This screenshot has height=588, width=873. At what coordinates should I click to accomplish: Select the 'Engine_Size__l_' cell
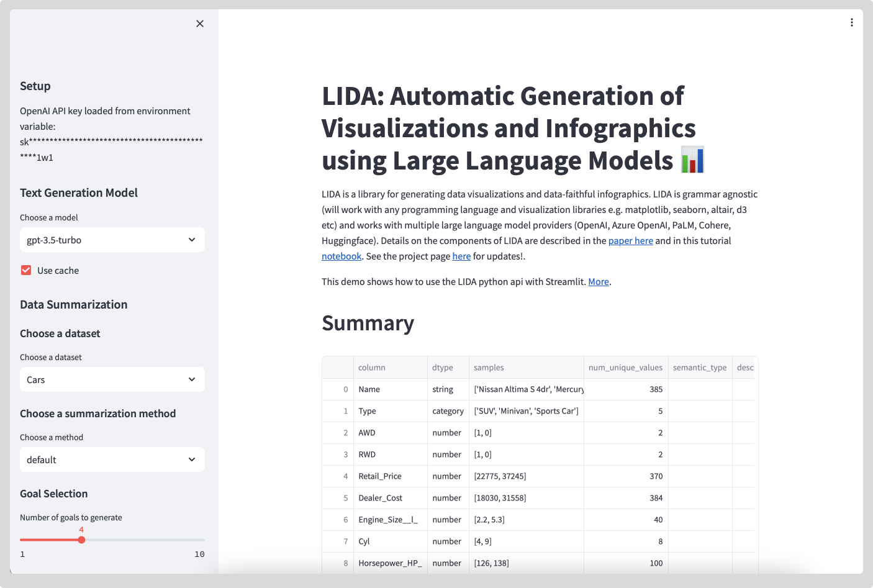tap(390, 520)
